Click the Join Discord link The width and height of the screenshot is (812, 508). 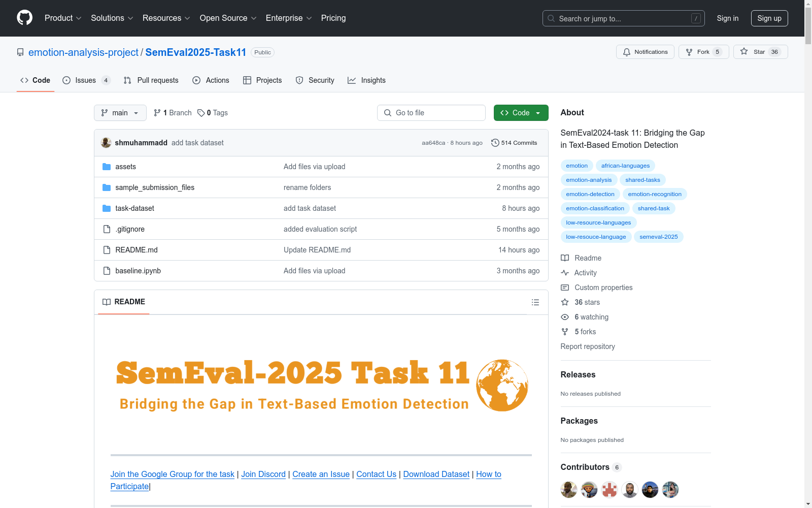point(263,474)
